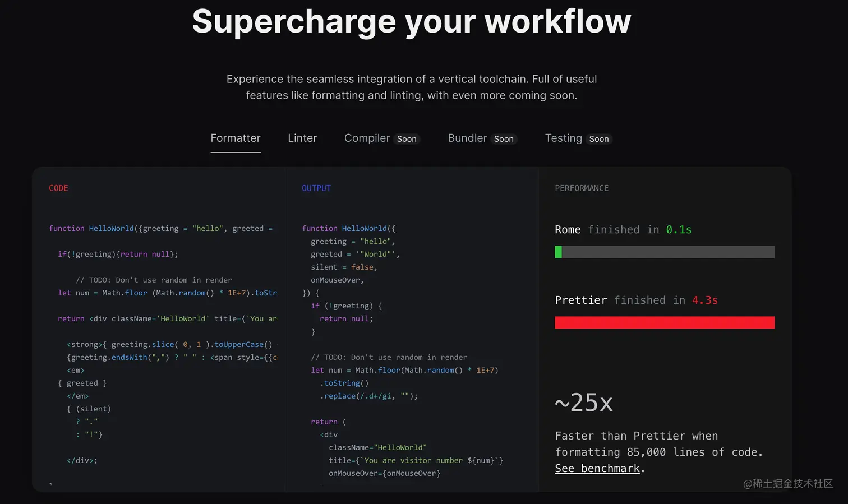848x504 pixels.
Task: Click the '</div>;' line in the CODE panel
Action: click(x=82, y=460)
